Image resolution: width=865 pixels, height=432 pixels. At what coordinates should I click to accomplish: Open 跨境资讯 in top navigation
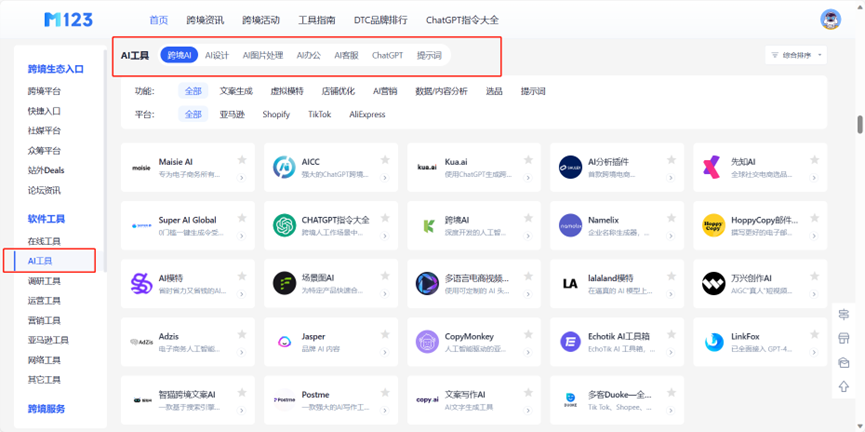205,20
